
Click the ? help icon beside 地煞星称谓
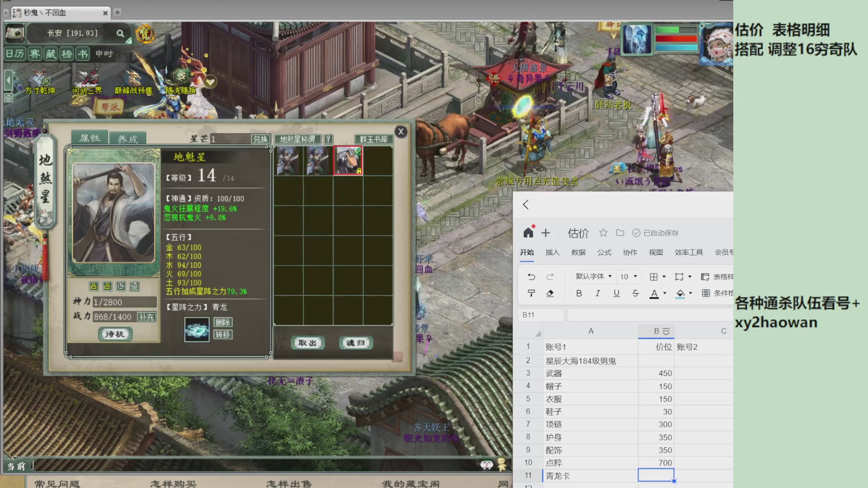click(x=328, y=139)
